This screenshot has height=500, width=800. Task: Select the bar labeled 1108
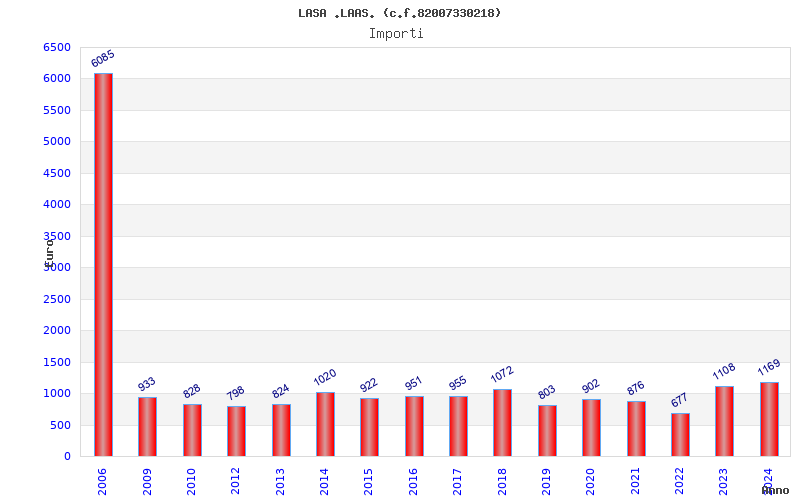point(724,421)
